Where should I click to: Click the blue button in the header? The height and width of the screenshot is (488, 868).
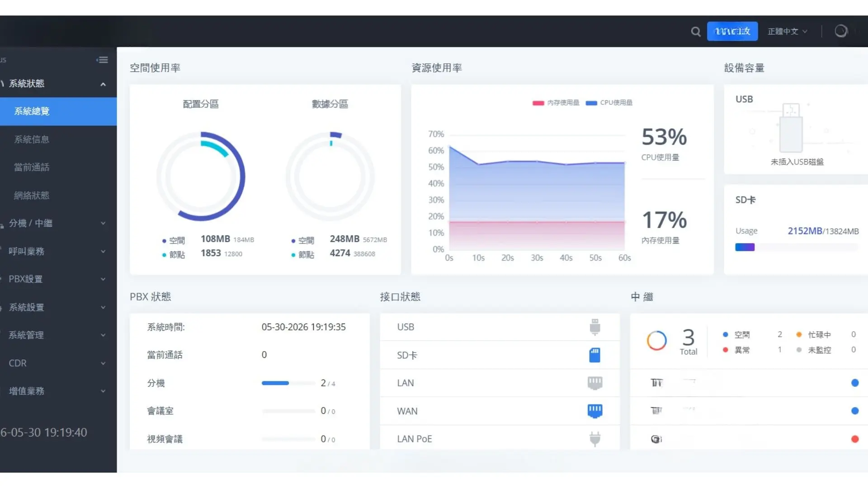(732, 32)
